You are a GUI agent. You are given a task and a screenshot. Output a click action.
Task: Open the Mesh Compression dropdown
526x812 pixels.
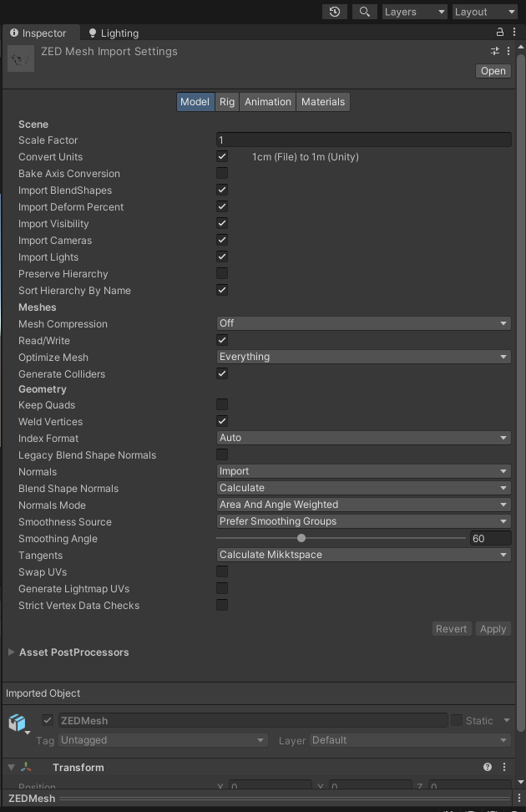click(x=363, y=323)
